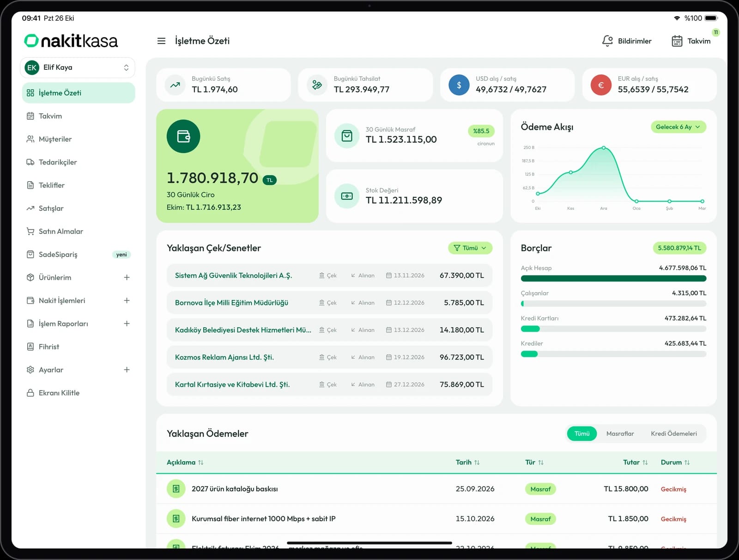Screen dimensions: 739x560
Task: Open Sistem Ağ Güvenlik Teknolojileri A.Ş. row
Action: tap(329, 275)
